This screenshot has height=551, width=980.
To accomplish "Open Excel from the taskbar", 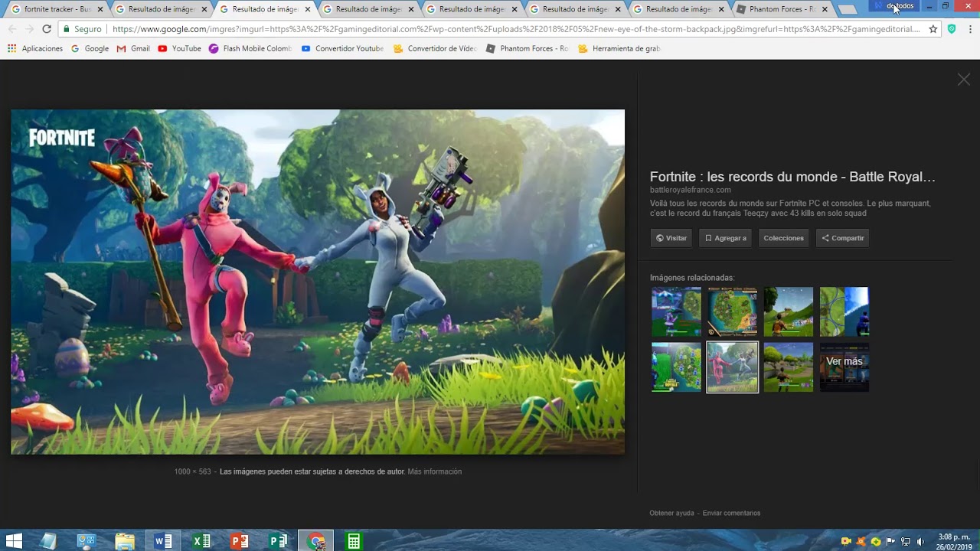I will click(x=201, y=541).
